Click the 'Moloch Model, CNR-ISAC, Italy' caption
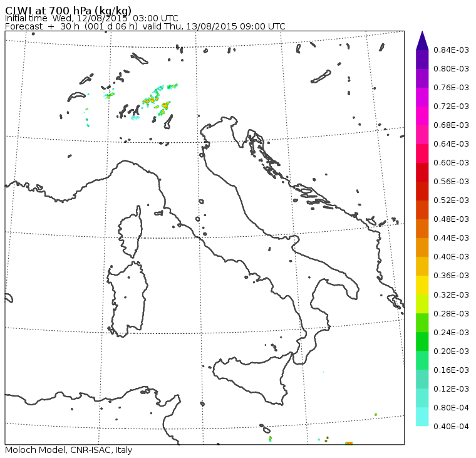 (x=69, y=450)
